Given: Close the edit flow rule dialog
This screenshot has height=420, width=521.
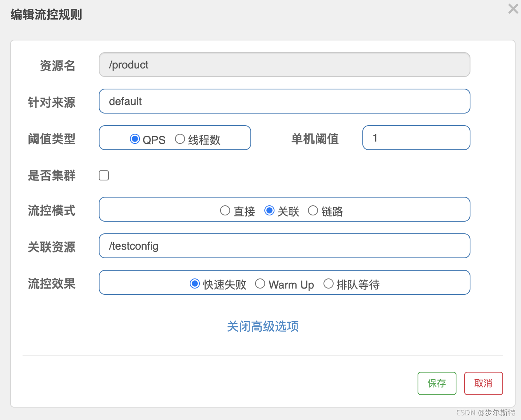Looking at the screenshot, I should (513, 9).
